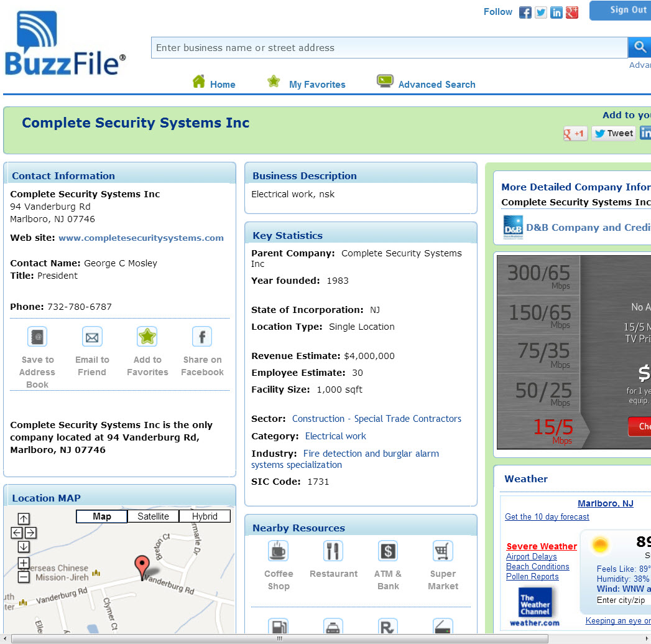Find nearby Coffee Shop icon
651x644 pixels.
[278, 551]
